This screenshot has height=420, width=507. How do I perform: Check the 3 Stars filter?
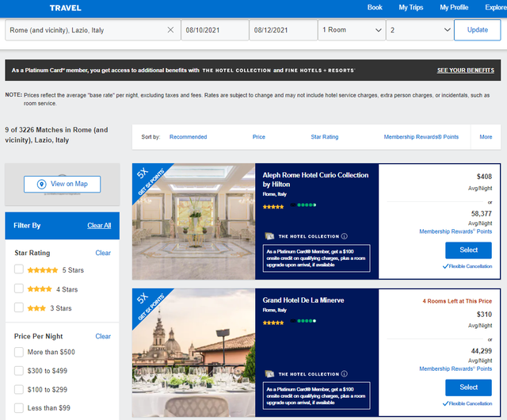tap(19, 307)
